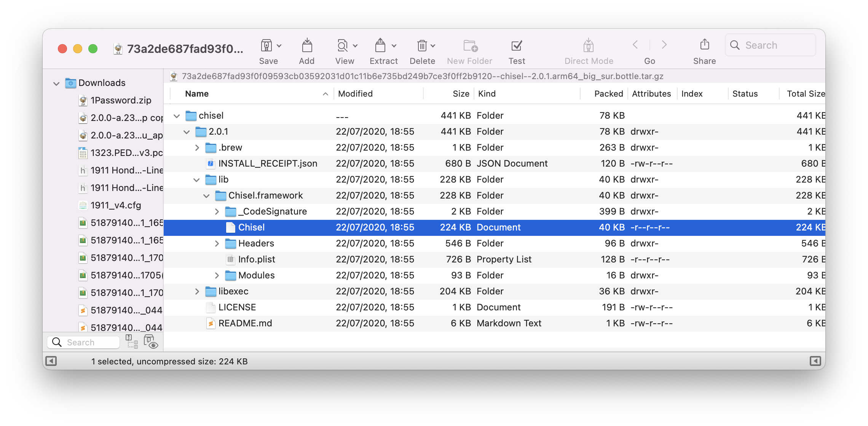Click the Info.plist property list icon
This screenshot has height=426, width=868.
[230, 259]
